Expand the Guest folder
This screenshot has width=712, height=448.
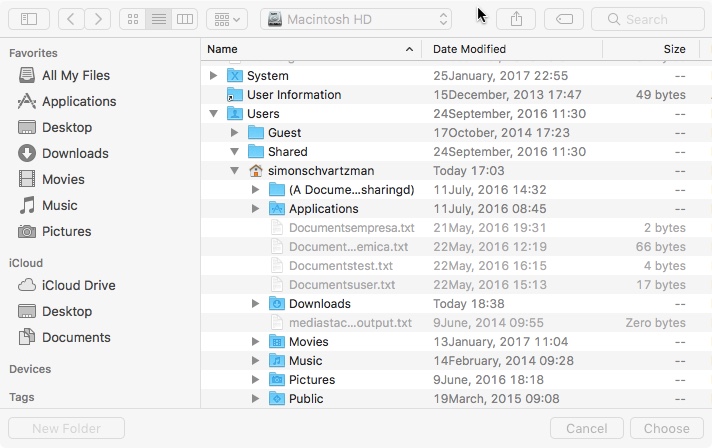coord(234,133)
